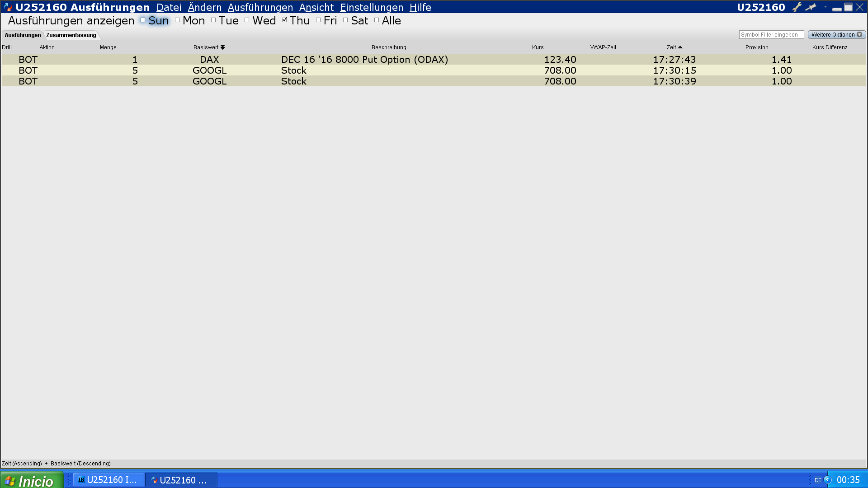Uncheck the Thu day checkbox
This screenshot has height=488, width=868.
(284, 20)
